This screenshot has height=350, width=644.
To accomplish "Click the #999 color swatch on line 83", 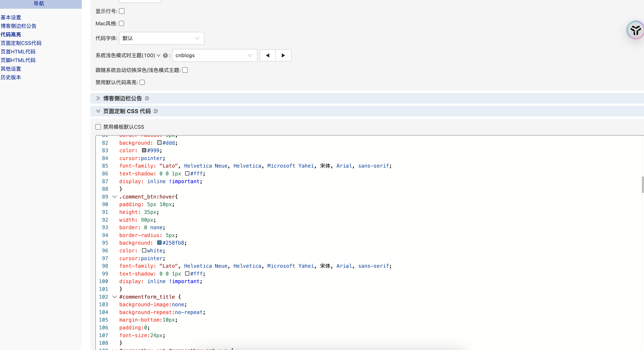I will 144,150.
